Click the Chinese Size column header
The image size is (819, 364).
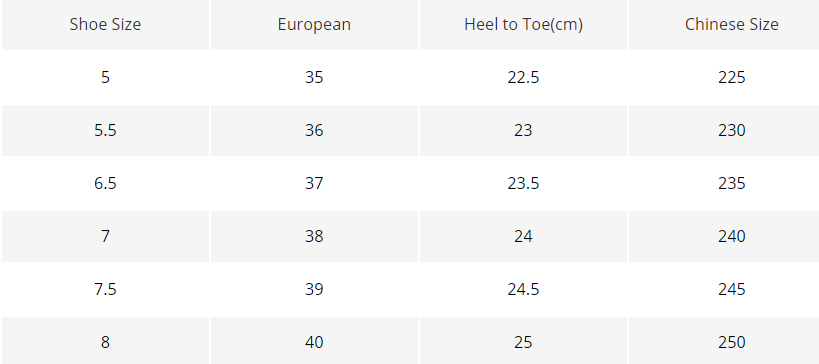[732, 25]
